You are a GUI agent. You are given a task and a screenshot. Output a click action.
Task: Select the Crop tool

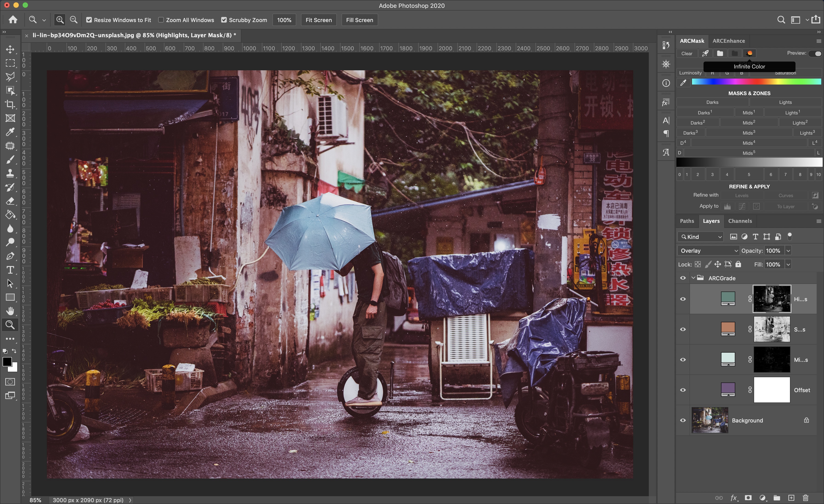pos(10,104)
